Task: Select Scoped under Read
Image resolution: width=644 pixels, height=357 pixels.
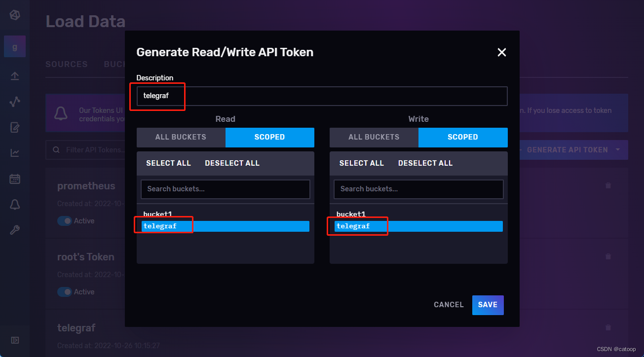Action: tap(270, 137)
